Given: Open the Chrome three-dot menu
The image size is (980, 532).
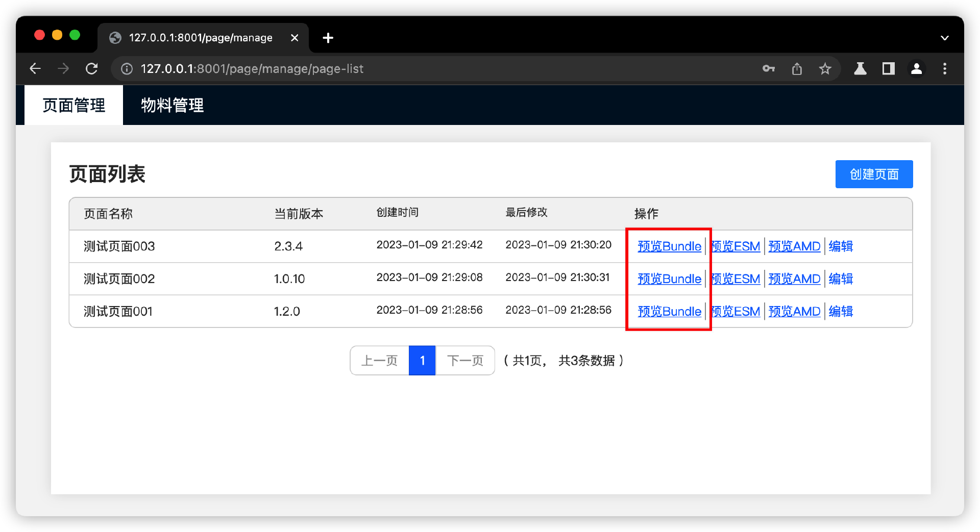Looking at the screenshot, I should 944,69.
